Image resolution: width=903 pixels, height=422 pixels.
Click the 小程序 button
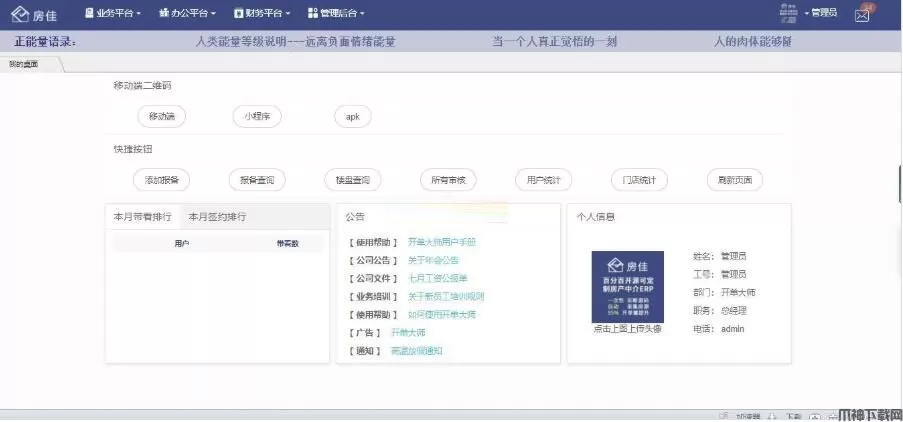257,117
